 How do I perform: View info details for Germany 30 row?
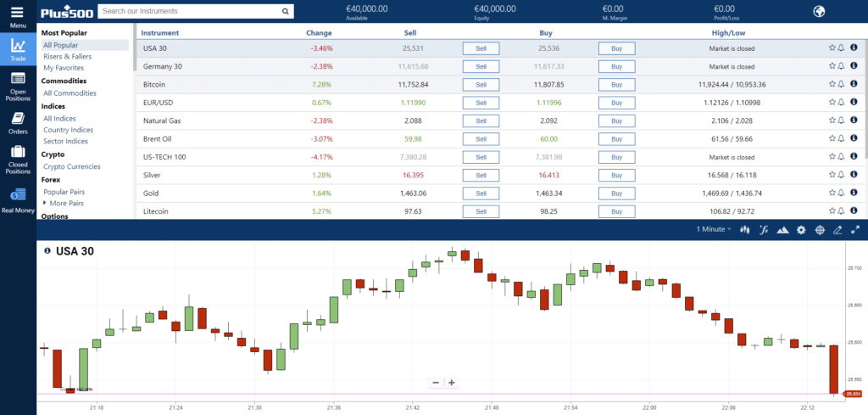[x=854, y=66]
